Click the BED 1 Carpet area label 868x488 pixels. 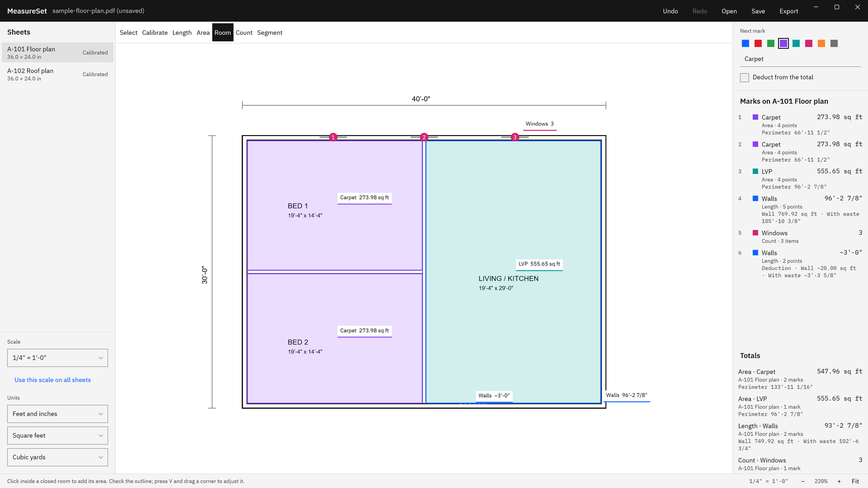coord(364,198)
